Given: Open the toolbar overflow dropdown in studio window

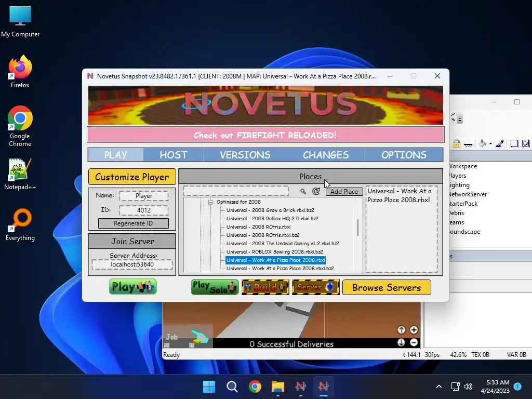Looking at the screenshot, I should [460, 119].
